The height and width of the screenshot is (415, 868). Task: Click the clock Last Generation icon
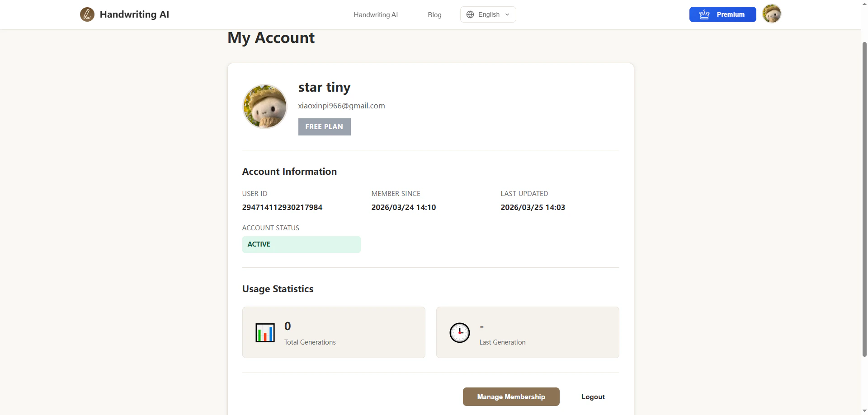(x=460, y=333)
